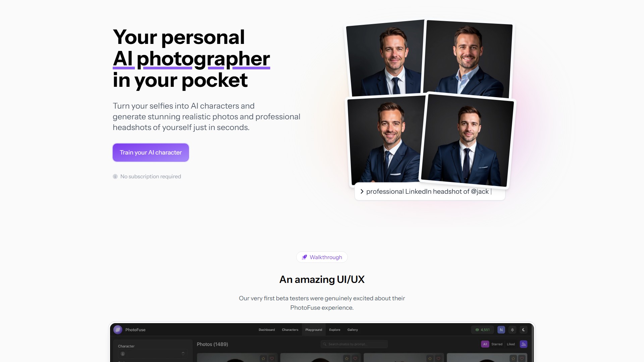Select the Starred filter option

tap(497, 344)
